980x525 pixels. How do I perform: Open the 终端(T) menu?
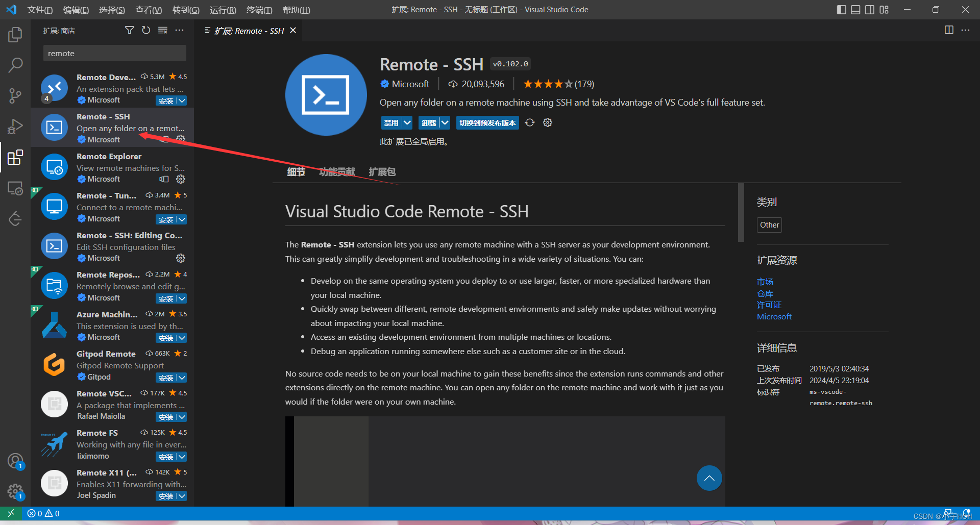click(x=259, y=10)
